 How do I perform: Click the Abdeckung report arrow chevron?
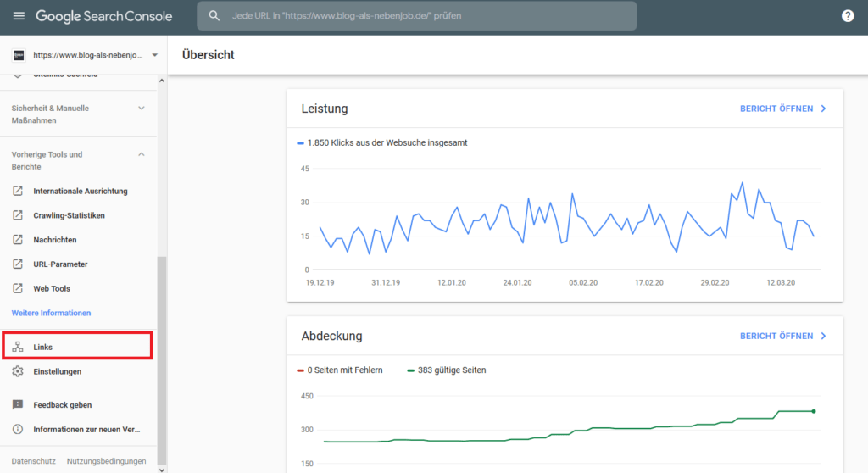point(823,336)
